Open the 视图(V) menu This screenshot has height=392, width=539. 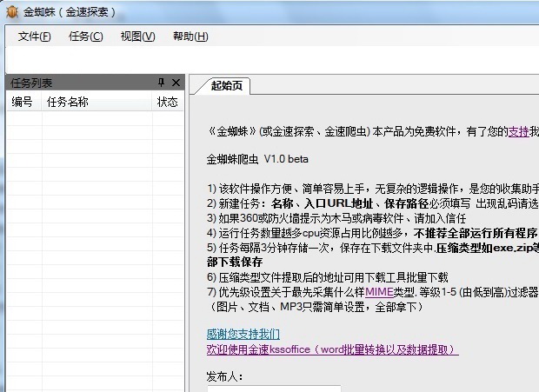[137, 37]
